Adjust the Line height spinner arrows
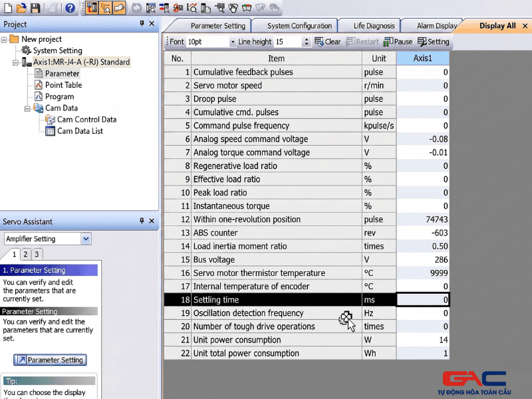The width and height of the screenshot is (532, 399). point(306,42)
